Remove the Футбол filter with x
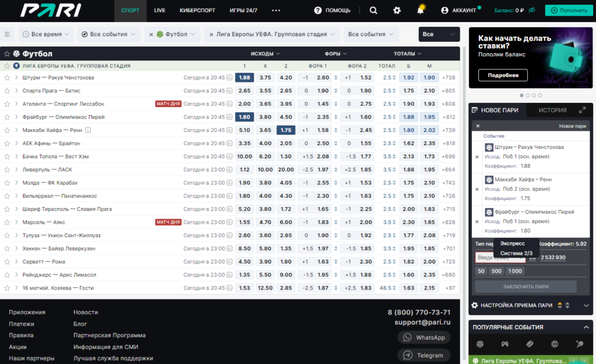The image size is (596, 364). [x=151, y=34]
